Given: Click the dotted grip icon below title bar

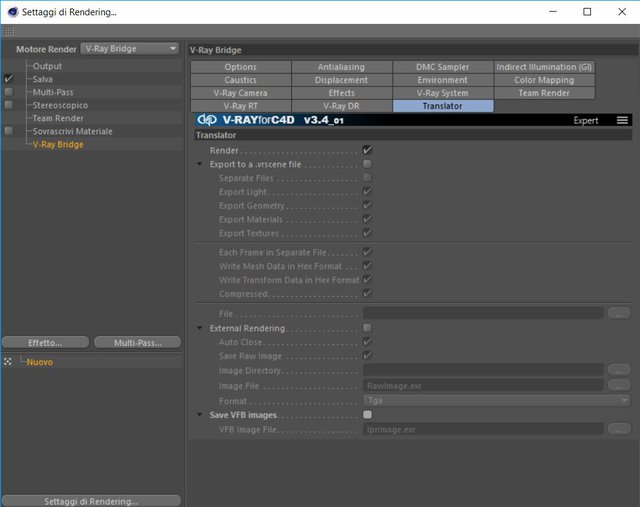Looking at the screenshot, I should (x=9, y=31).
